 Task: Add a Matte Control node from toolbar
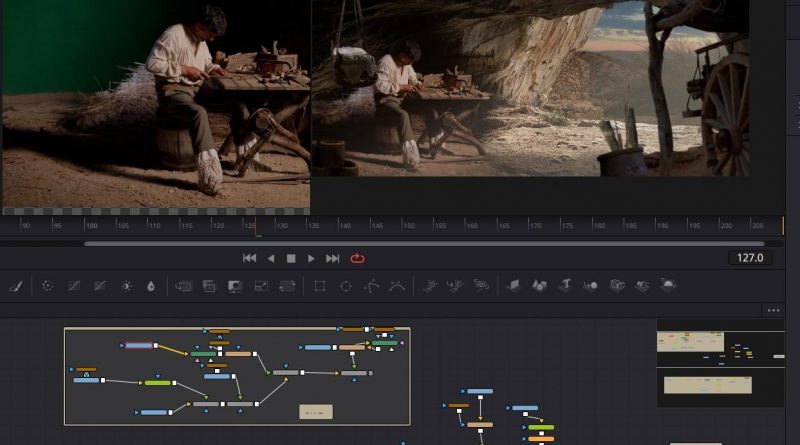click(x=235, y=286)
